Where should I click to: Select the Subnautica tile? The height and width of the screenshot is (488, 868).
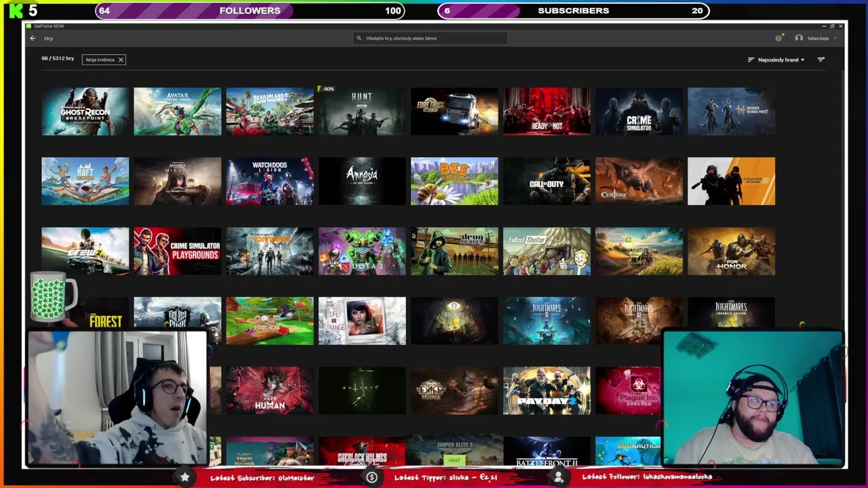(x=628, y=451)
